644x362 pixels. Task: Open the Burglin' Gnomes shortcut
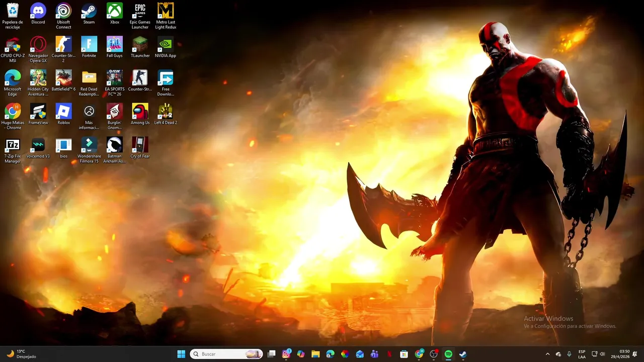[x=115, y=117]
